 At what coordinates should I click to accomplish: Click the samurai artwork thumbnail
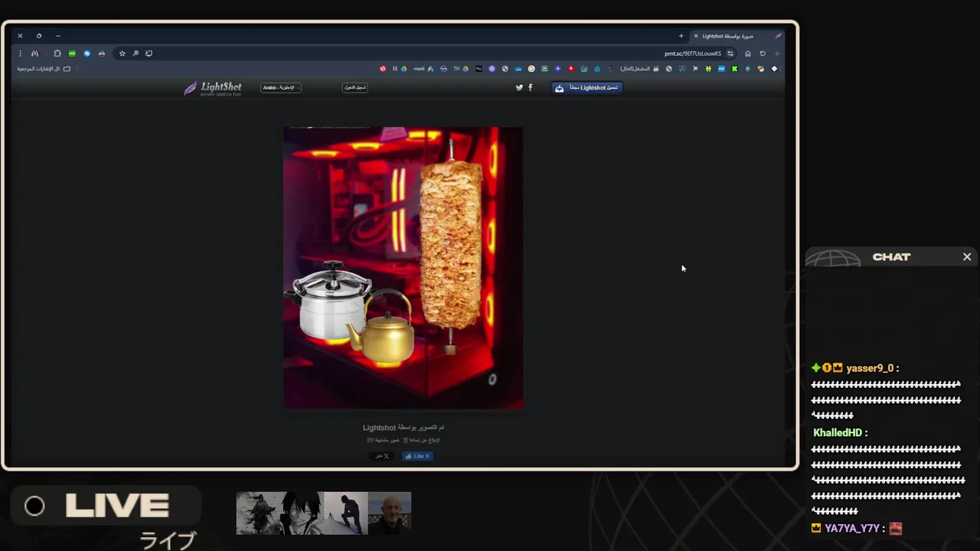pos(259,513)
